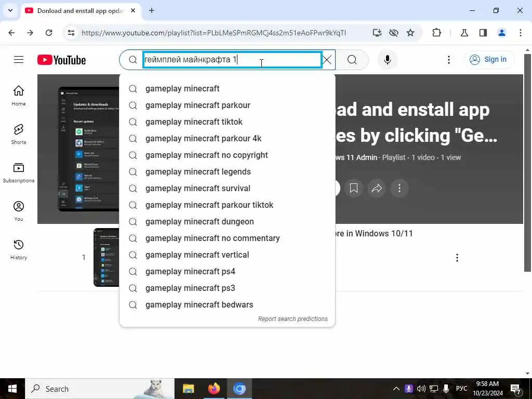Open playlist more-actions three-dot button
Viewport: 532px width, 399px height.
pos(400,188)
